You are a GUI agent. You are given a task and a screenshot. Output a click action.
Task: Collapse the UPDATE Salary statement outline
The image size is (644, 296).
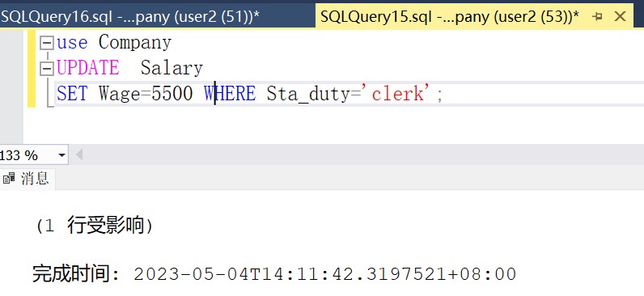pyautogui.click(x=47, y=68)
